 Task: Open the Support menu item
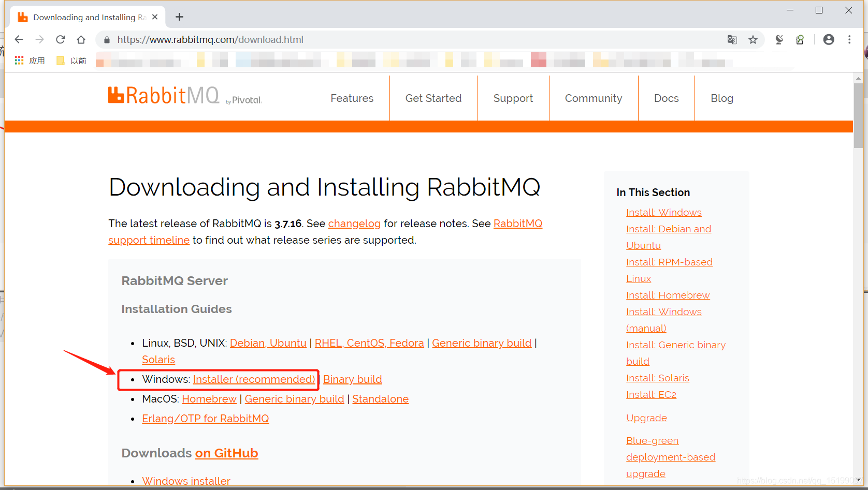[x=513, y=98]
